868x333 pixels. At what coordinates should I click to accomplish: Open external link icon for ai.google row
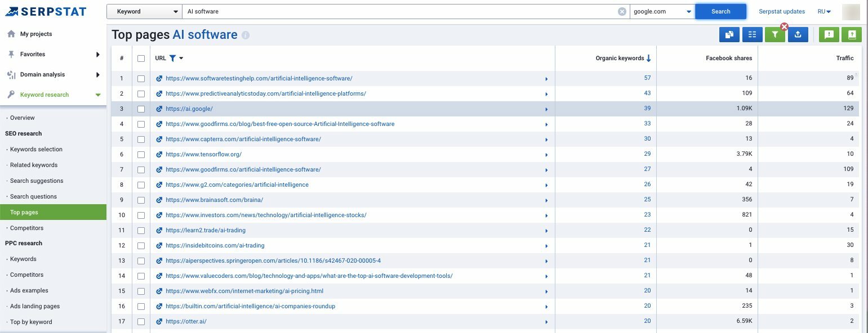[x=159, y=109]
